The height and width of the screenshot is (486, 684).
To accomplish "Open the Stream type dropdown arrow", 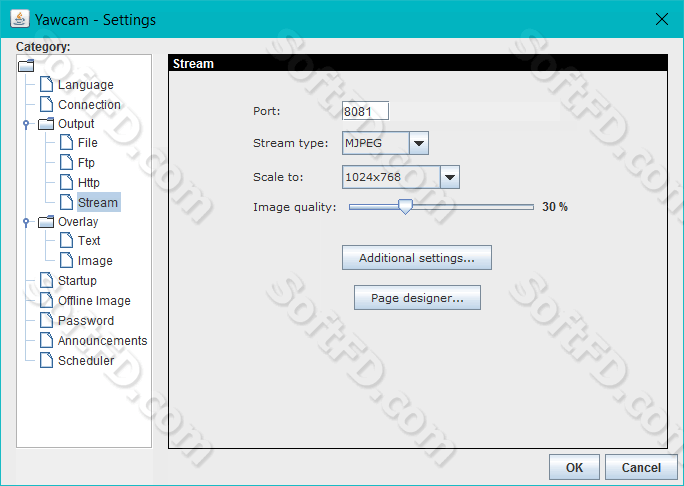I will [x=419, y=143].
